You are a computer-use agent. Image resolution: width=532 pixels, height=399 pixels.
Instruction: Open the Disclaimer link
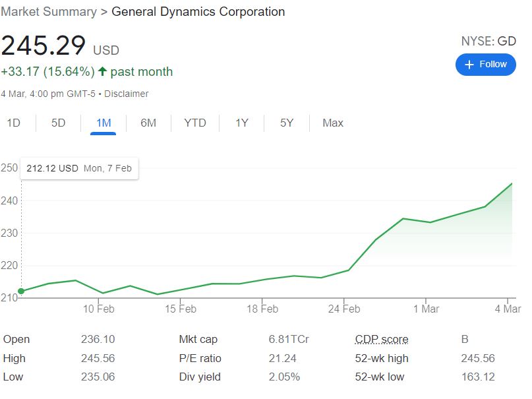point(126,94)
